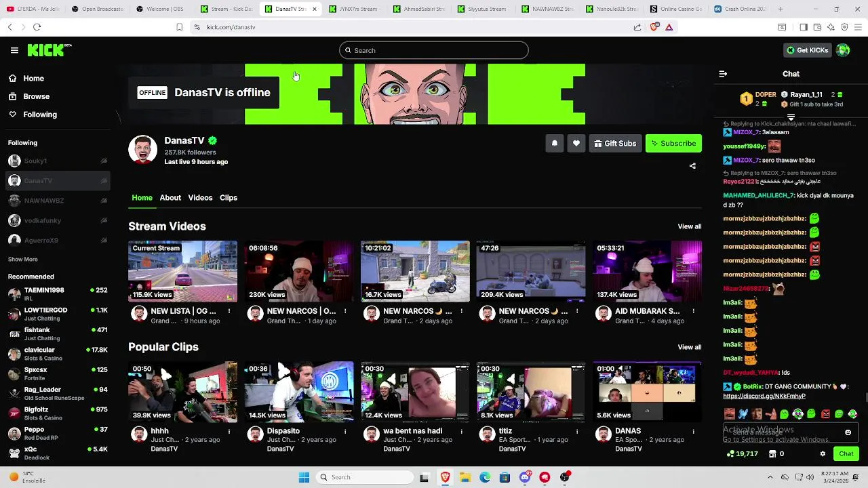The image size is (868, 488).
Task: Open Windows Start menu
Action: (x=304, y=477)
